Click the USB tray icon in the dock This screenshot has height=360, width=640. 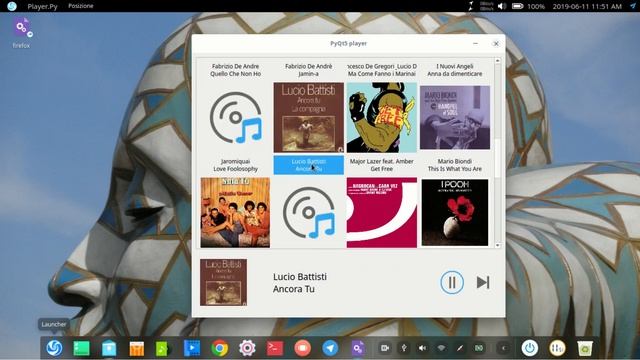404,348
